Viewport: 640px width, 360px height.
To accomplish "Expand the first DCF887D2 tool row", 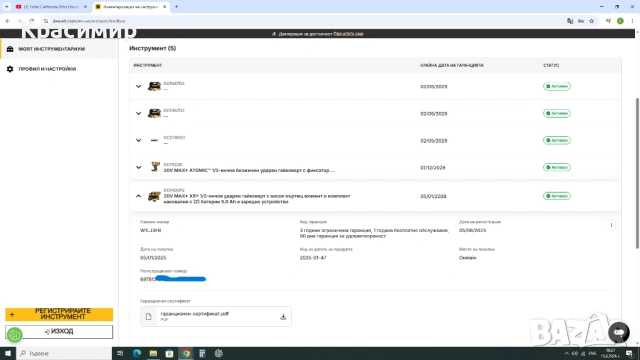I will pos(138,87).
